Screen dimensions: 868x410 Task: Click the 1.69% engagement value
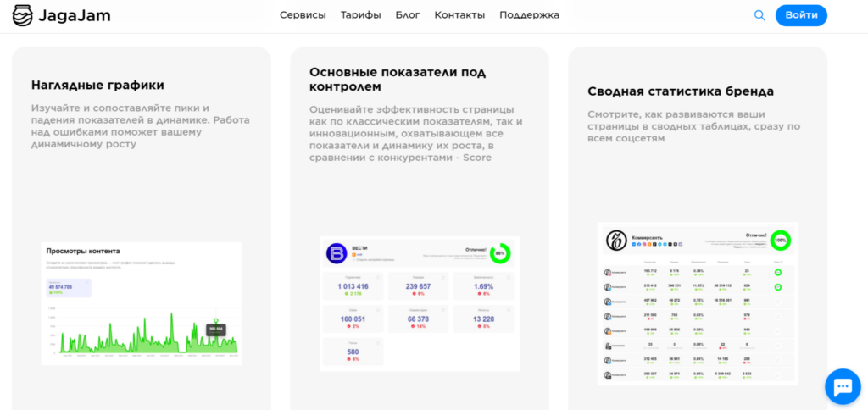pyautogui.click(x=483, y=286)
